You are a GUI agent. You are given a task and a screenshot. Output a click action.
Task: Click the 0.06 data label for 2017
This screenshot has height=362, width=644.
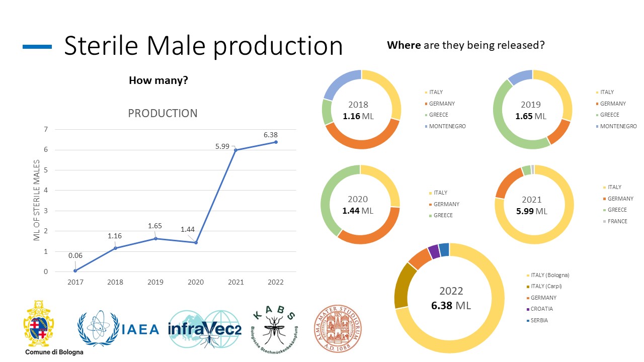tap(75, 255)
